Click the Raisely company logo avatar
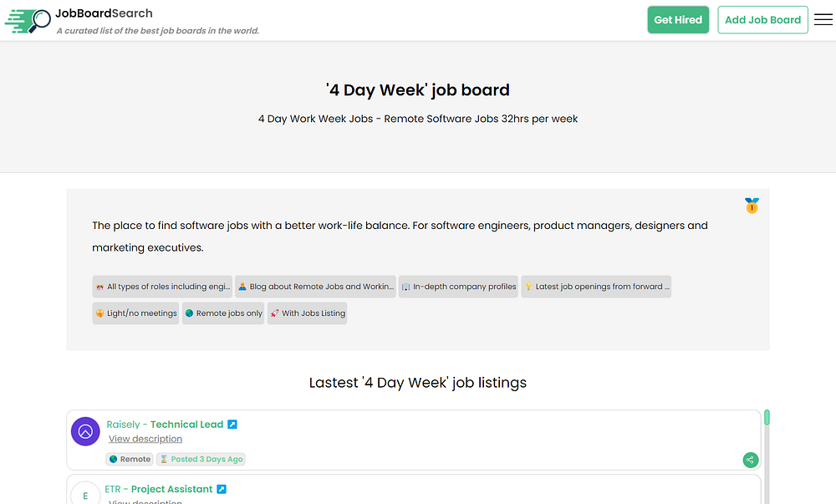 coord(85,431)
